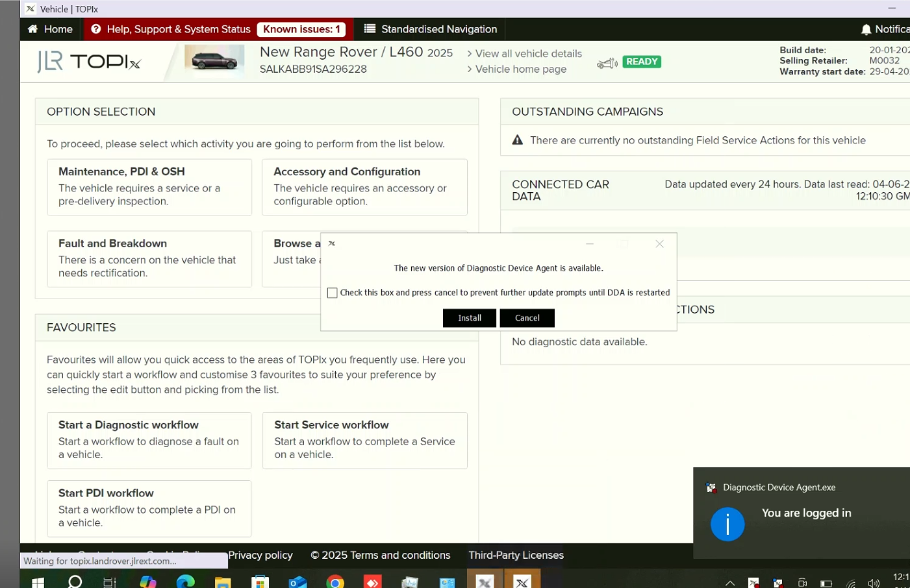Viewport: 910px width, 588px height.
Task: Click the outstanding campaigns warning triangle icon
Action: (518, 140)
